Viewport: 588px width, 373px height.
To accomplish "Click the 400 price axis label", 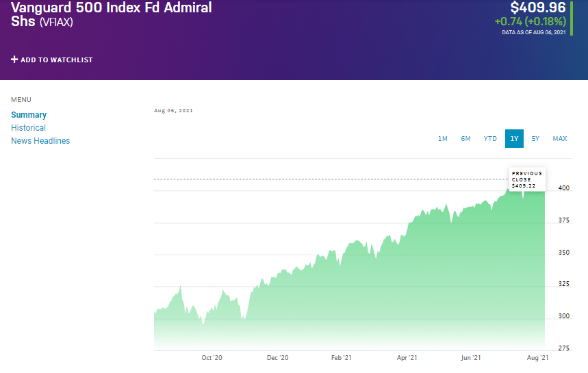I will tap(563, 188).
